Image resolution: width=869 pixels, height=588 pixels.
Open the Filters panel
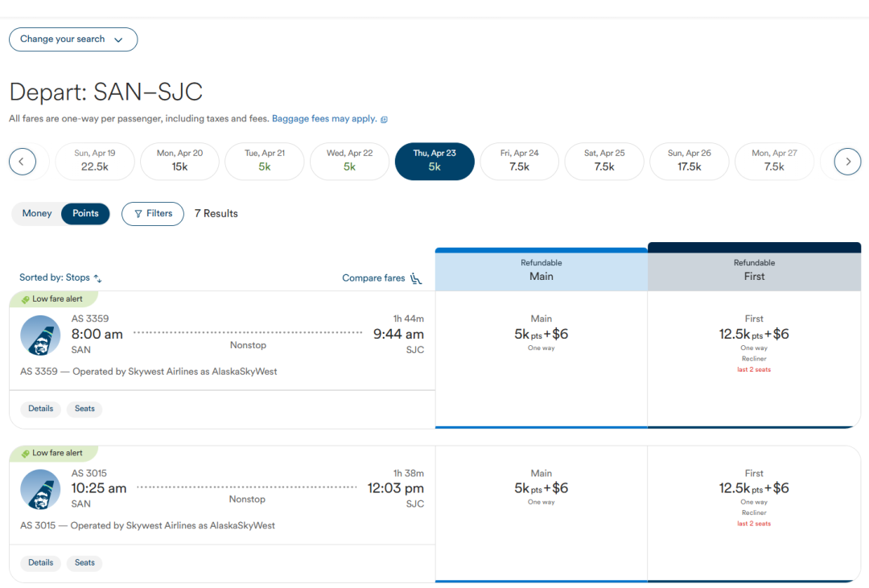[x=153, y=214]
